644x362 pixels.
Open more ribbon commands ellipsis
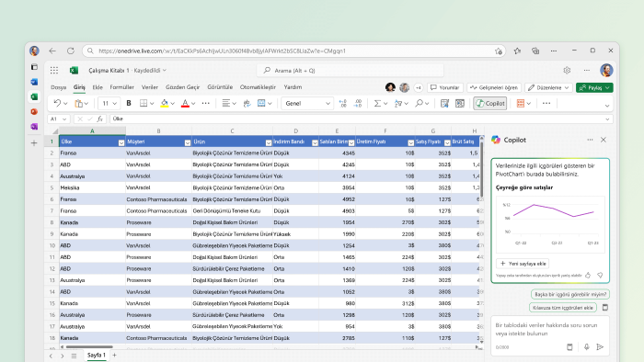pyautogui.click(x=546, y=103)
